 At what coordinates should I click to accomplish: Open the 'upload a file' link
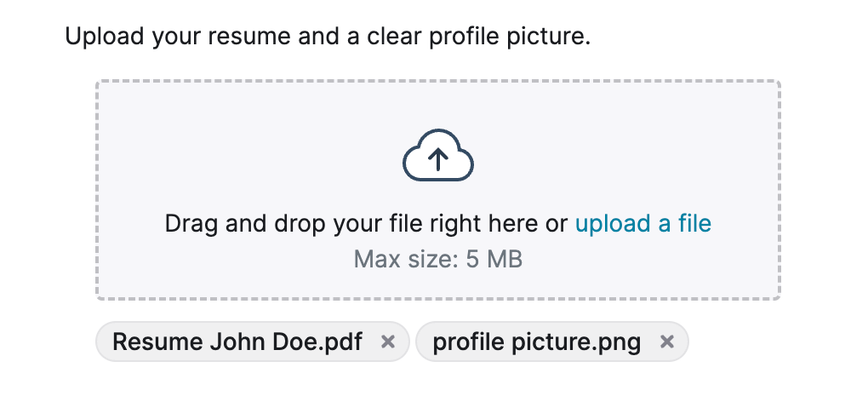pos(643,223)
